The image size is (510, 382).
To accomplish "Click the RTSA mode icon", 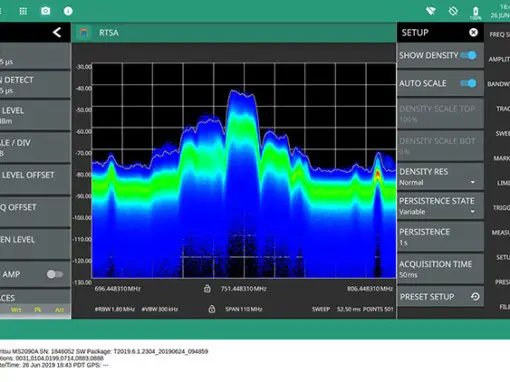I will click(84, 33).
